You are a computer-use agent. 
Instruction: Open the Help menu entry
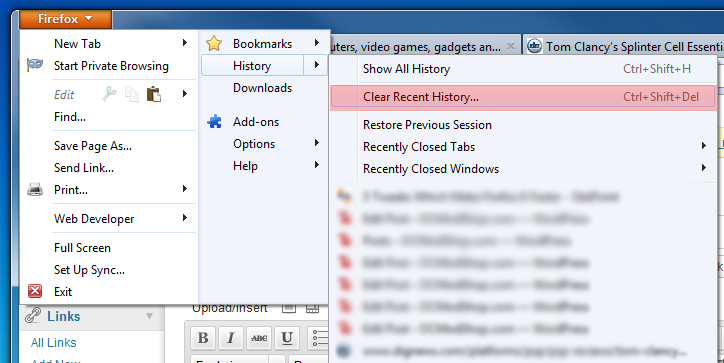pos(245,166)
